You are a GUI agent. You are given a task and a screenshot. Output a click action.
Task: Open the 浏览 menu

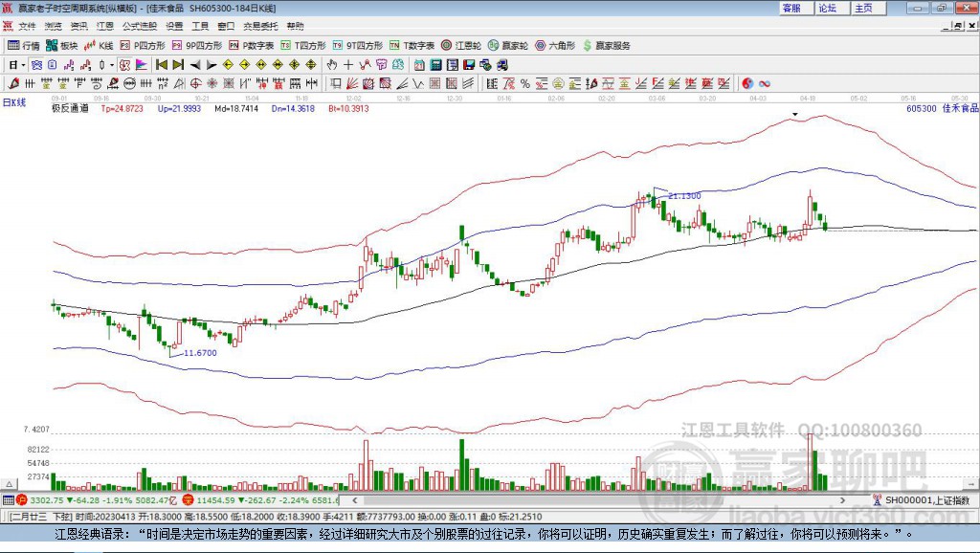[54, 26]
